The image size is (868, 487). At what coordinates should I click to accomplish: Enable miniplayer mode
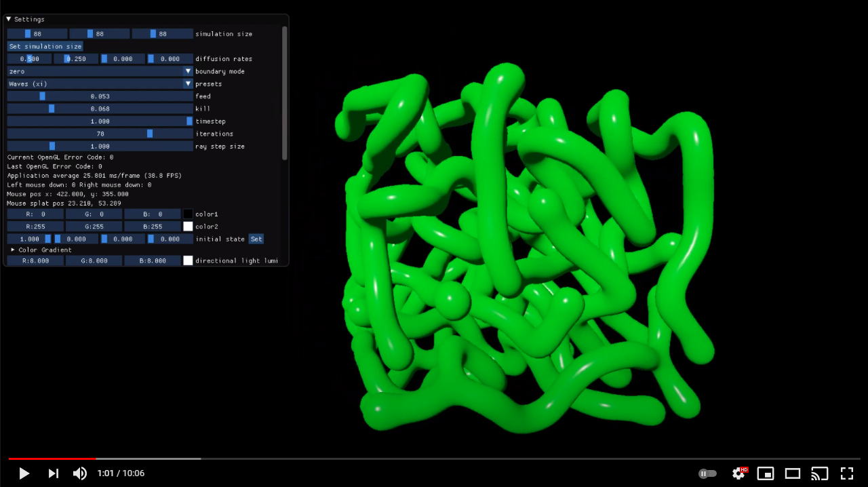pos(766,473)
